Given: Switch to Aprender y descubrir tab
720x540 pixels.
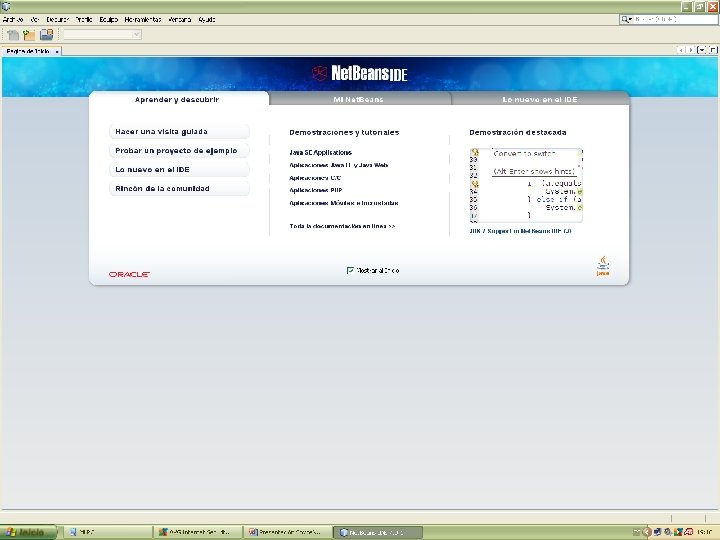Looking at the screenshot, I should point(177,99).
